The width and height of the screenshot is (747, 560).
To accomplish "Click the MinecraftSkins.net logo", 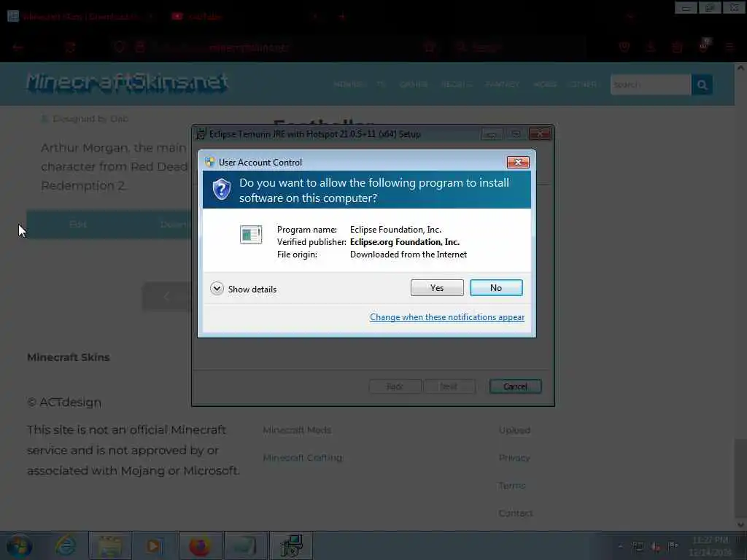I will point(127,83).
